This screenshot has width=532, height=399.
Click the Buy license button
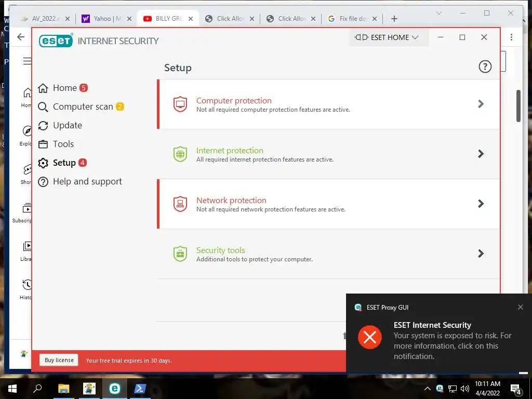(59, 360)
